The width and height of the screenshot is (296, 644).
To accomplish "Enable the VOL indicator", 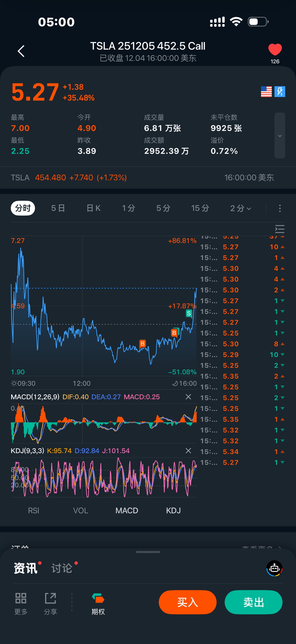I will [x=80, y=510].
